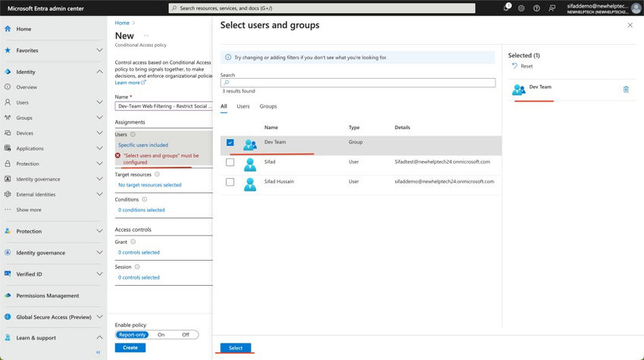Open notifications bell in top bar
This screenshot has height=360, width=644.
point(506,8)
